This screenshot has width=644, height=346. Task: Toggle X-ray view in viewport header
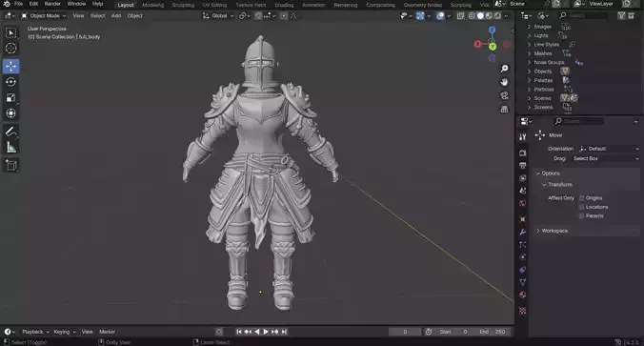[460, 15]
